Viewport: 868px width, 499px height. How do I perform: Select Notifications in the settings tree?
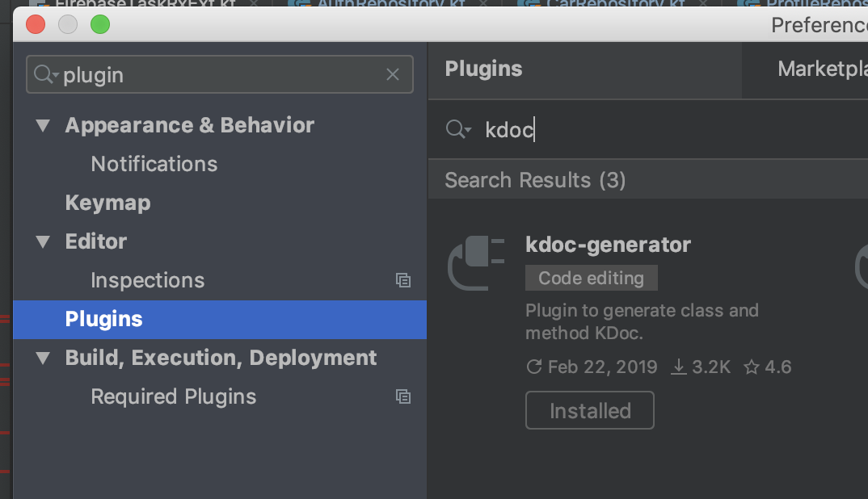154,164
